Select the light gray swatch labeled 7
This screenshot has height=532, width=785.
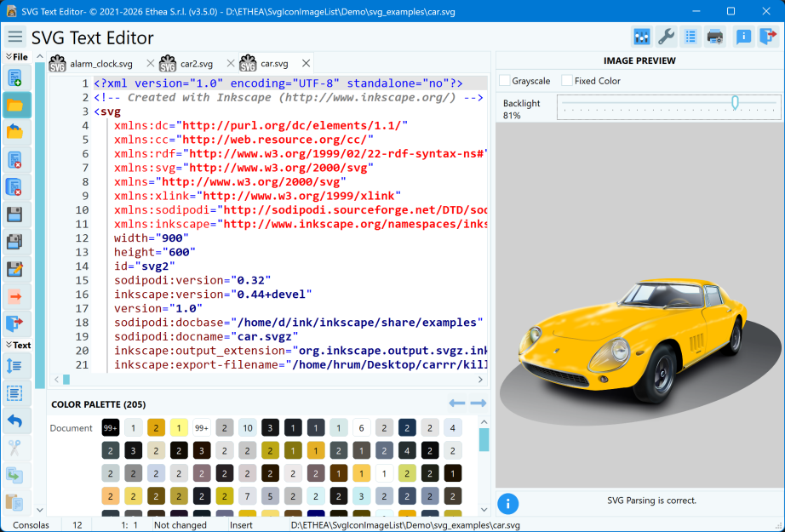[x=247, y=496]
